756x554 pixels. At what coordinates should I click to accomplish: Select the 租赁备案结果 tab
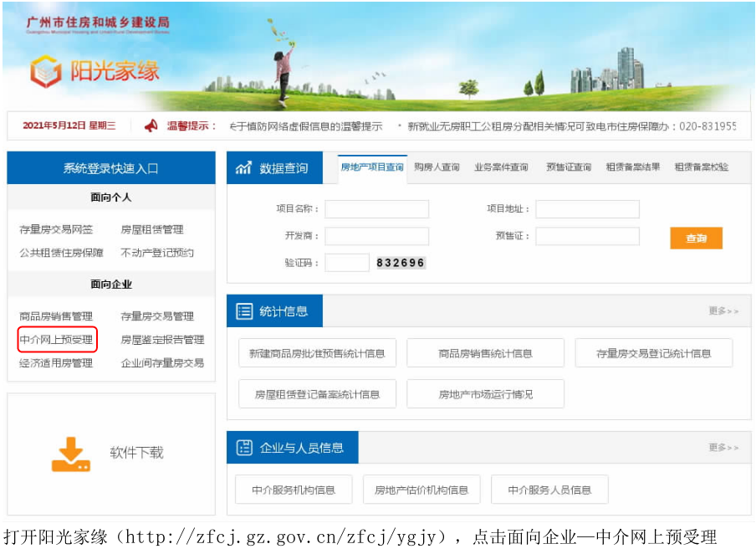click(633, 167)
